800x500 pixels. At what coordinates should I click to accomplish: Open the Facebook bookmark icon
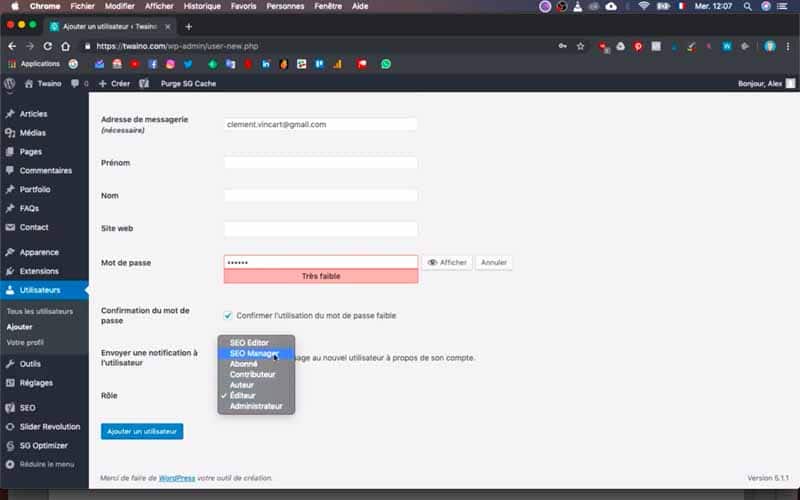153,64
